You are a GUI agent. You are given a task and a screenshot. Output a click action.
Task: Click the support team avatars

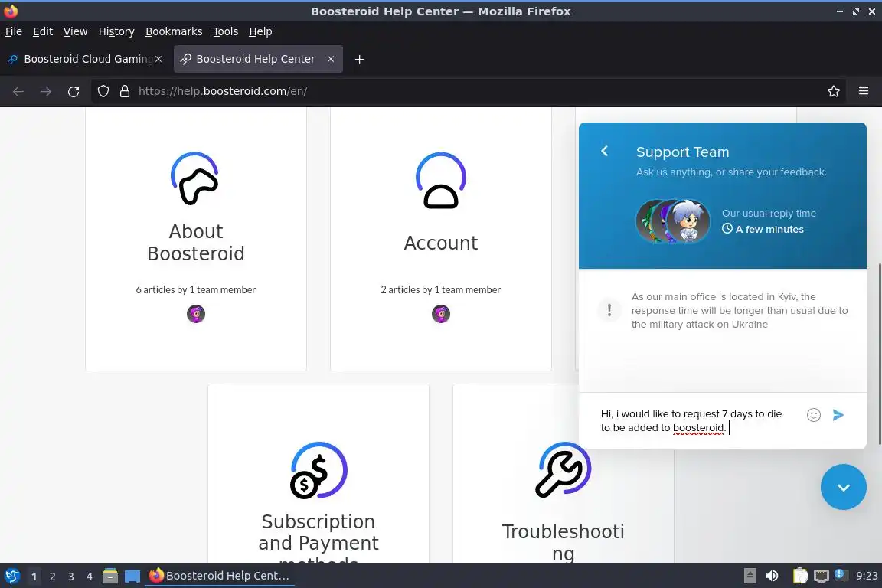point(673,221)
